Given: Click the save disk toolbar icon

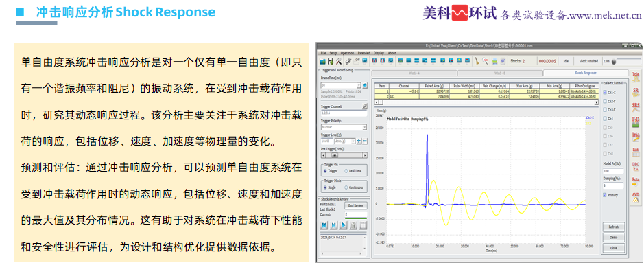Looking at the screenshot, I should tap(331, 62).
